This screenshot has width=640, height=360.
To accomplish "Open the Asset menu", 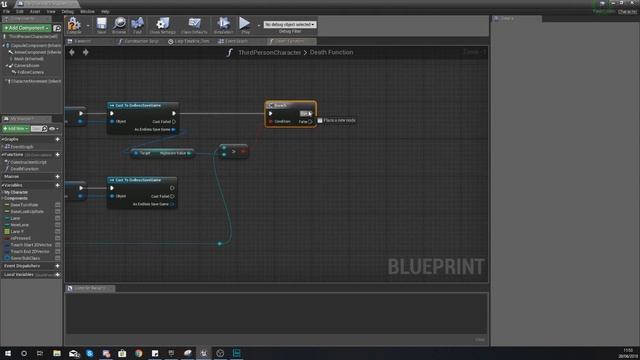I will click(35, 11).
